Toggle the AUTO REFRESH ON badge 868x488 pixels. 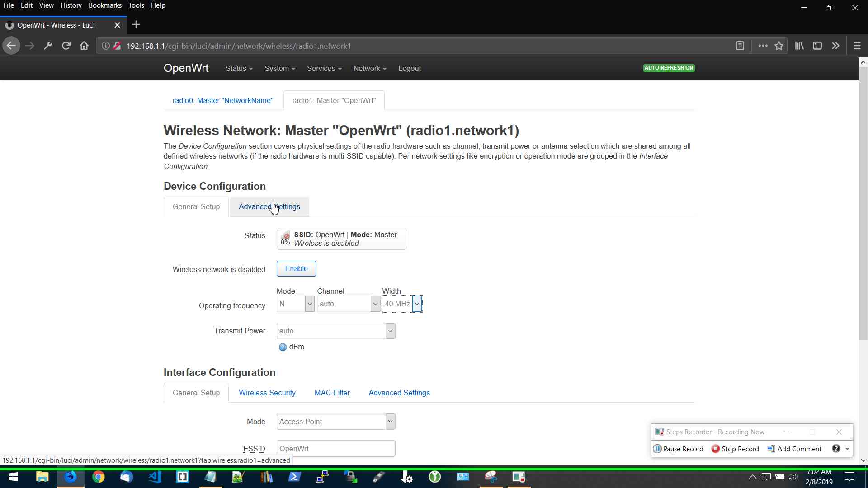click(669, 68)
